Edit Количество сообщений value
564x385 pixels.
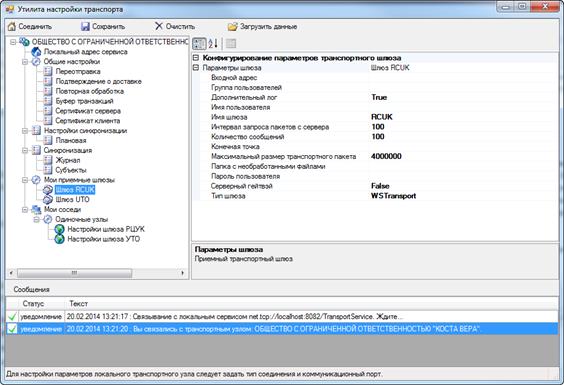click(464, 137)
